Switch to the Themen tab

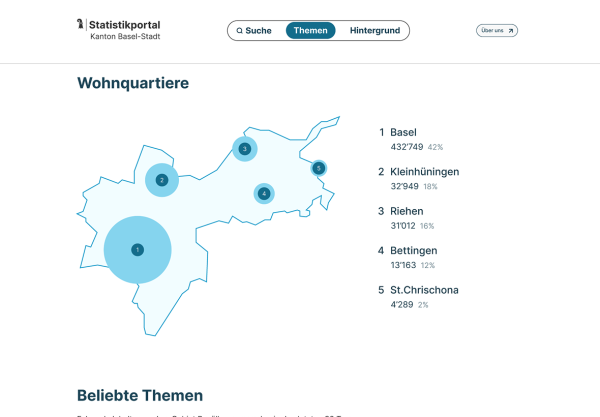310,31
